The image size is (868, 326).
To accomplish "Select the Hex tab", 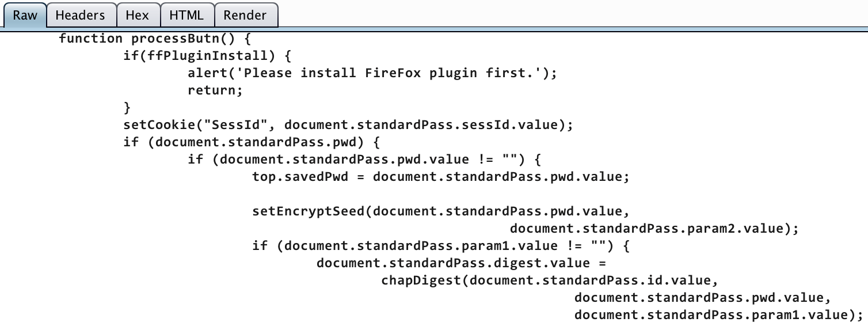I will click(x=137, y=15).
